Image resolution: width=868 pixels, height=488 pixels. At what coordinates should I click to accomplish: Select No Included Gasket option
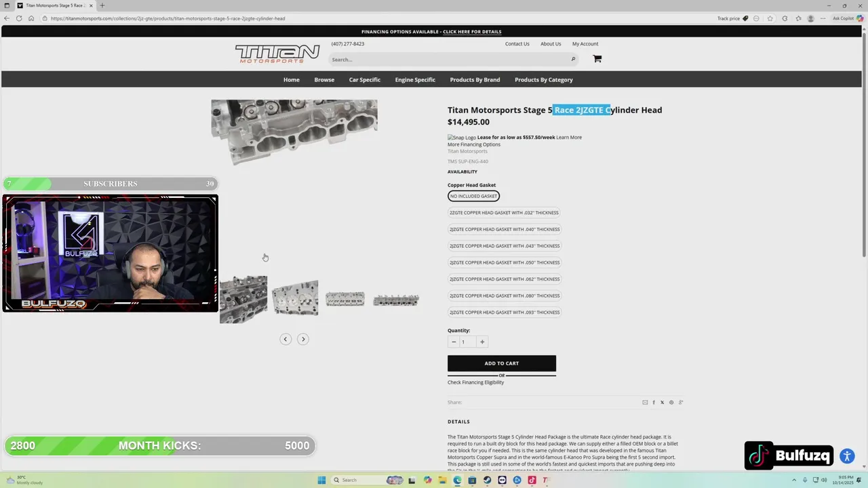click(473, 196)
